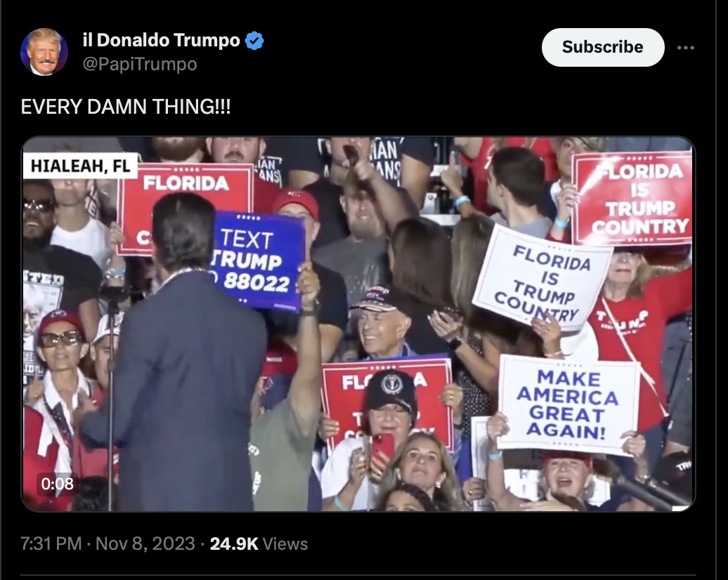Click the 7:31 PM timestamp link
728x580 pixels.
[51, 543]
